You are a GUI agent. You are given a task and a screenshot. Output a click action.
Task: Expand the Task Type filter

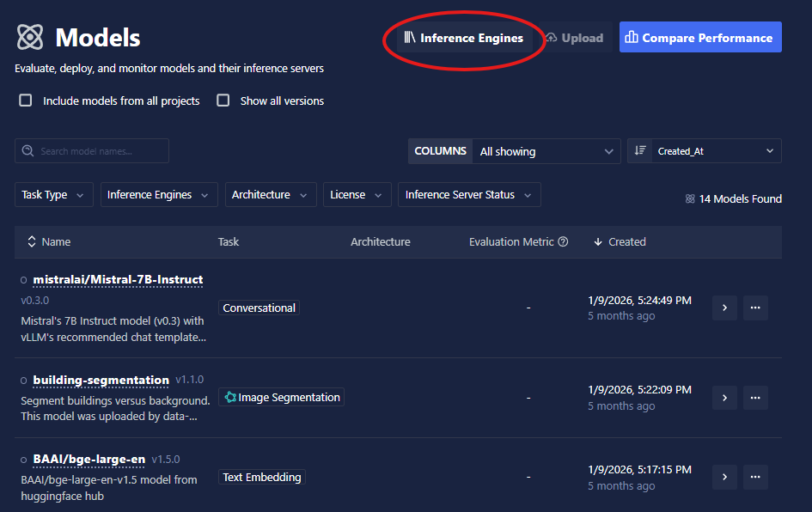[54, 195]
